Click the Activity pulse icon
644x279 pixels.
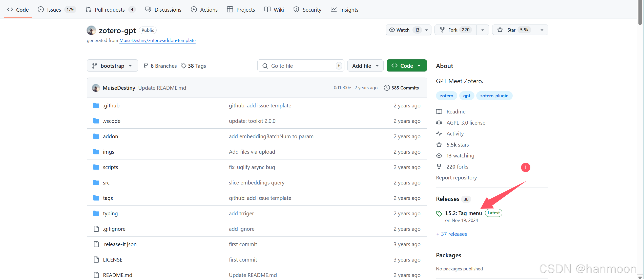tap(439, 134)
